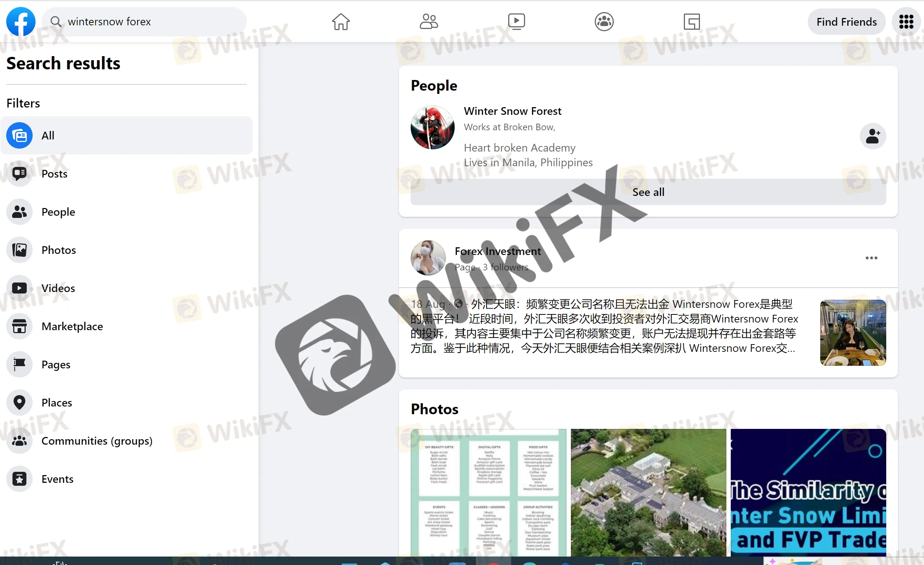Click the Facebook logo icon
Image resolution: width=924 pixels, height=565 pixels.
coord(21,21)
